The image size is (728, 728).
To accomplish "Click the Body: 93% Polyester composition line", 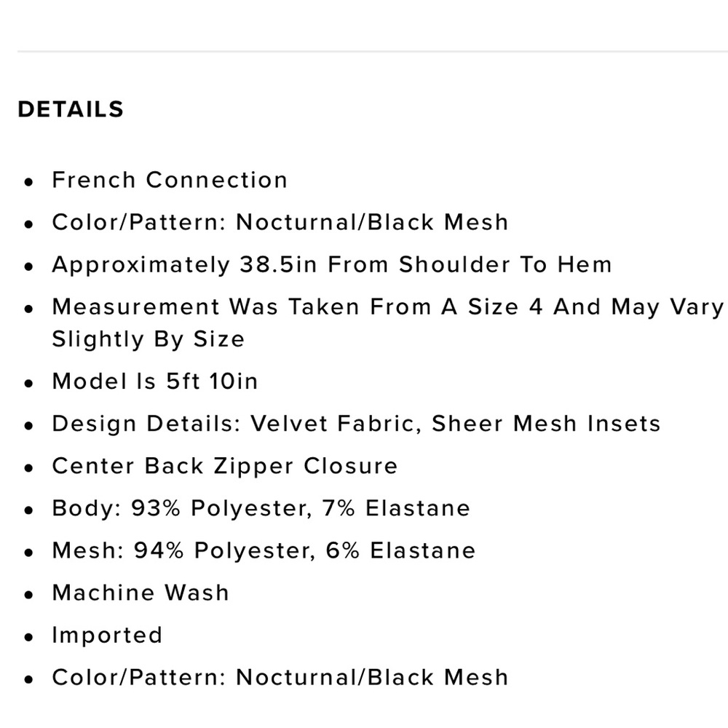I will (x=261, y=508).
